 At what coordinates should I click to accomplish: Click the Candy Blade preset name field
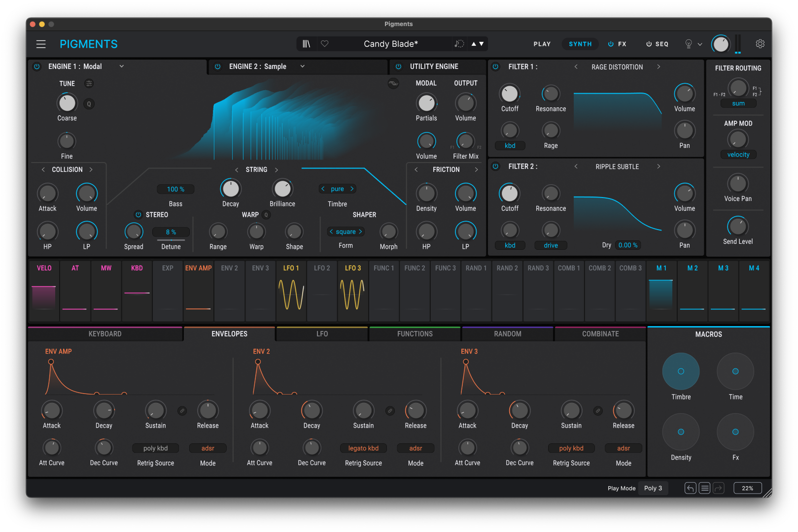point(390,44)
